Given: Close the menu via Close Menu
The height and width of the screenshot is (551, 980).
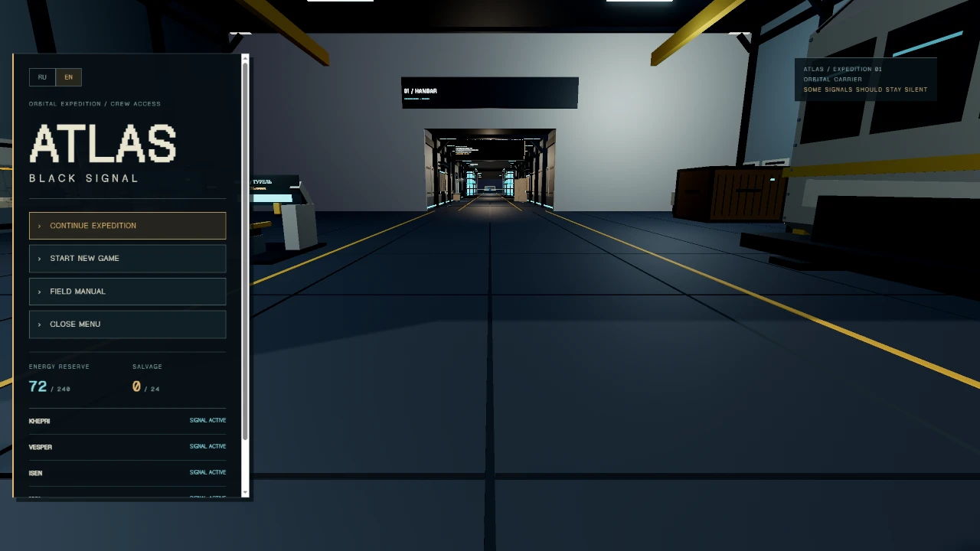Looking at the screenshot, I should [127, 324].
